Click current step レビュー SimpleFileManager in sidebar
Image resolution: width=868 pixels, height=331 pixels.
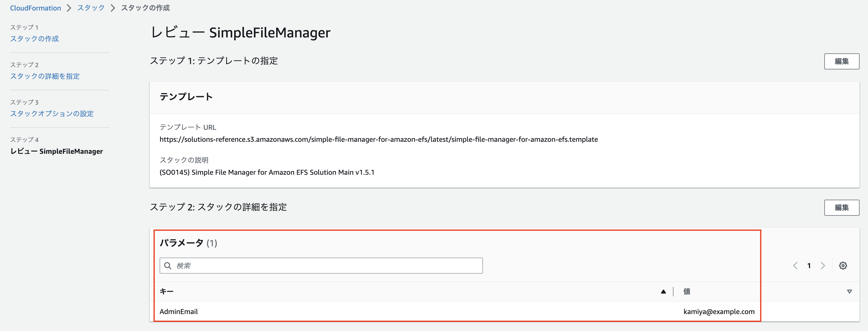click(56, 151)
